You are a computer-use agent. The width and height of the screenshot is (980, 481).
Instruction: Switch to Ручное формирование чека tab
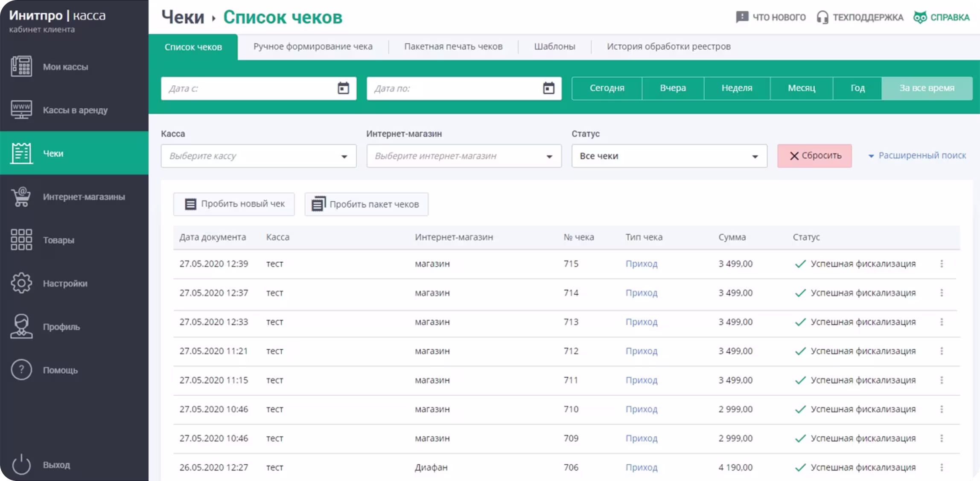(x=313, y=46)
